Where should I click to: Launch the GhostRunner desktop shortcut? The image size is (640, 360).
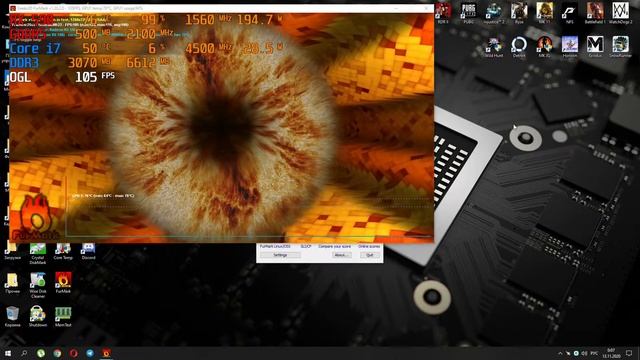620,47
